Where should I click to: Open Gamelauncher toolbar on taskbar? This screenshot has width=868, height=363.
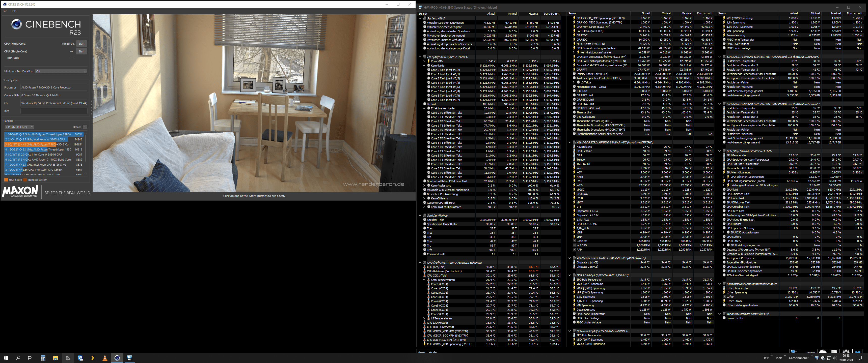(x=799, y=358)
